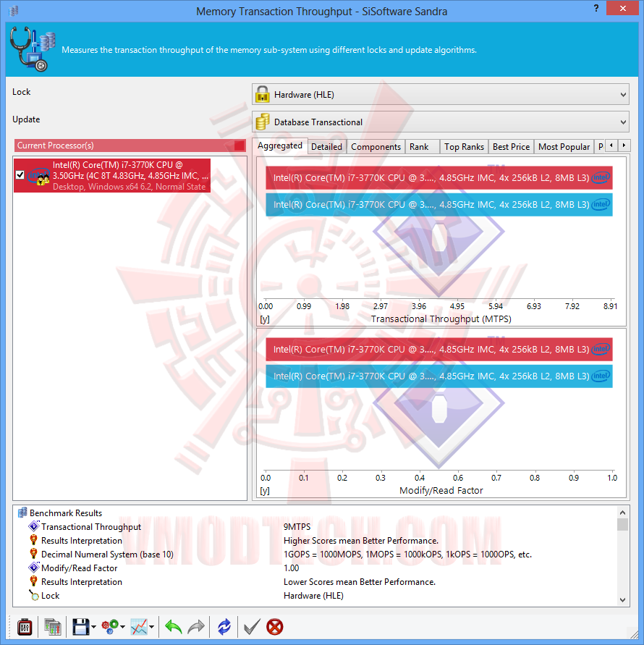This screenshot has height=645, width=644.
Task: Click the results scrollbar up arrow
Action: coord(622,513)
